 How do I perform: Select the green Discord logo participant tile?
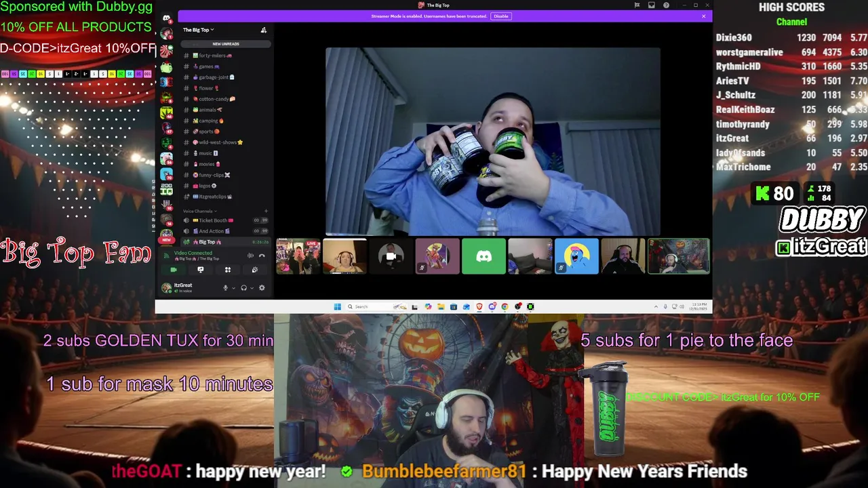coord(484,256)
